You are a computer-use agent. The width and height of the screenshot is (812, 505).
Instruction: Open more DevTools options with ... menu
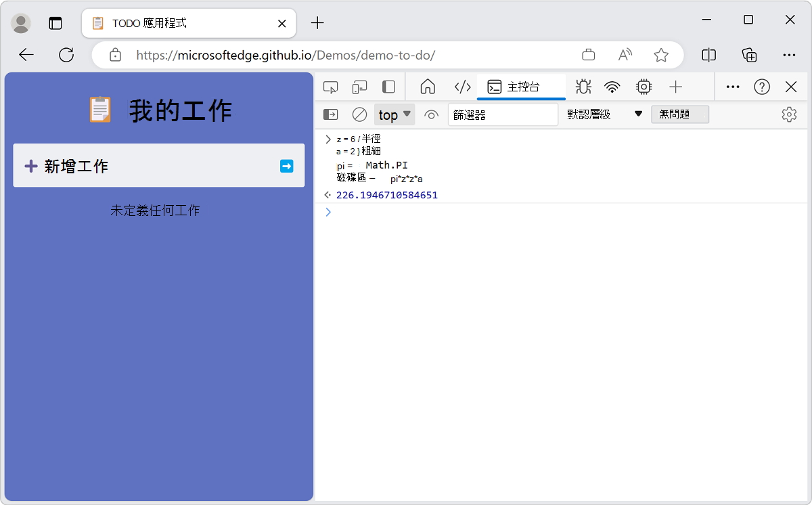click(733, 87)
